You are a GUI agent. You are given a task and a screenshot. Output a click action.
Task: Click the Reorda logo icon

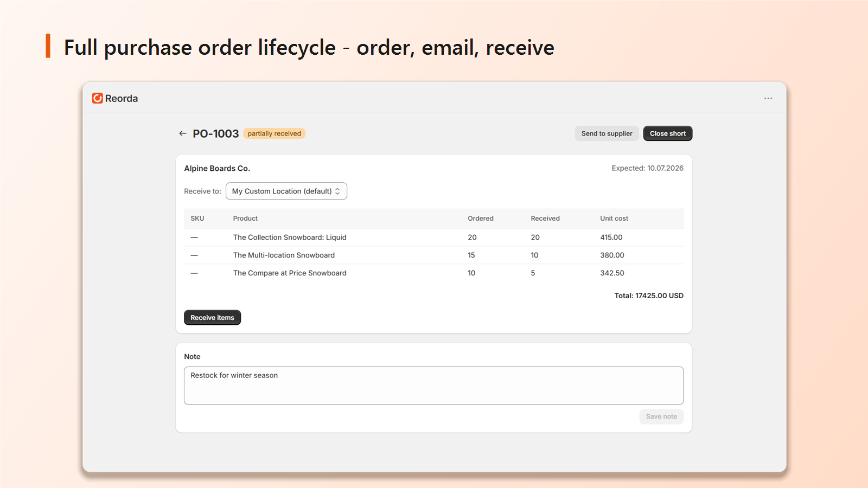click(98, 98)
